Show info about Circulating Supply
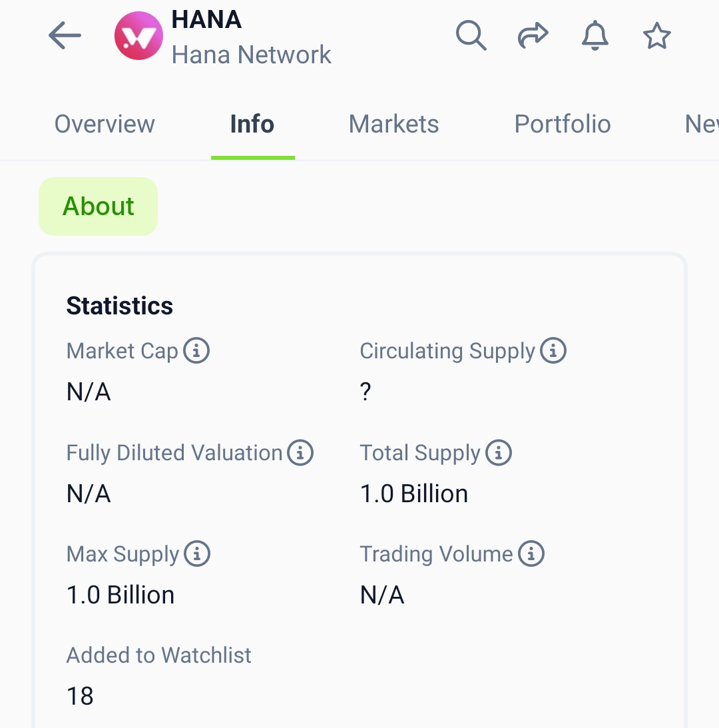The image size is (719, 728). point(553,350)
